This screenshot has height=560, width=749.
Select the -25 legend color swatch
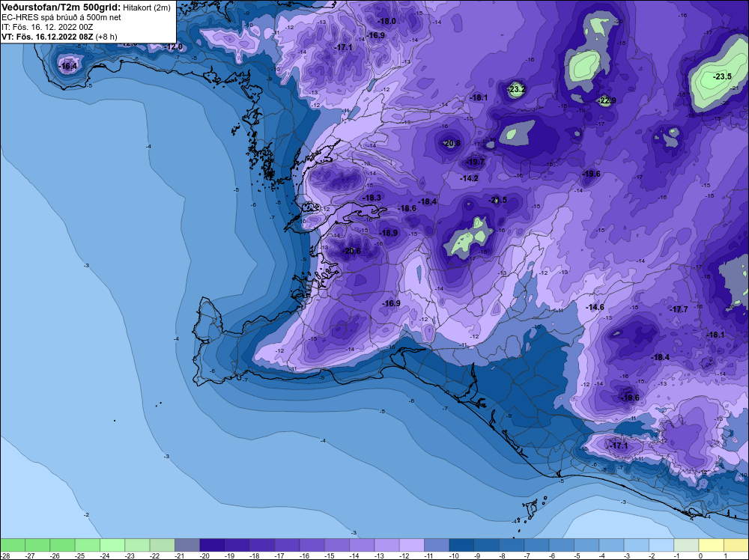(88, 545)
